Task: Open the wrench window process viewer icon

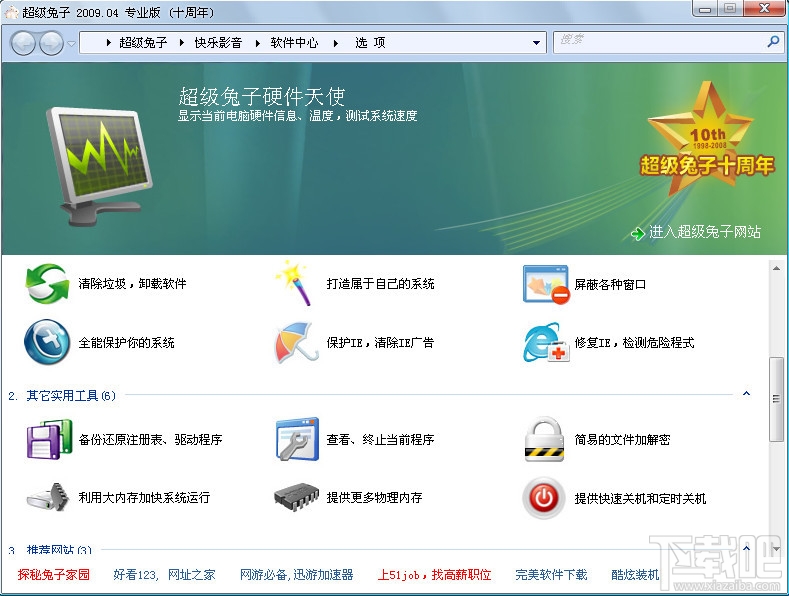Action: 297,439
